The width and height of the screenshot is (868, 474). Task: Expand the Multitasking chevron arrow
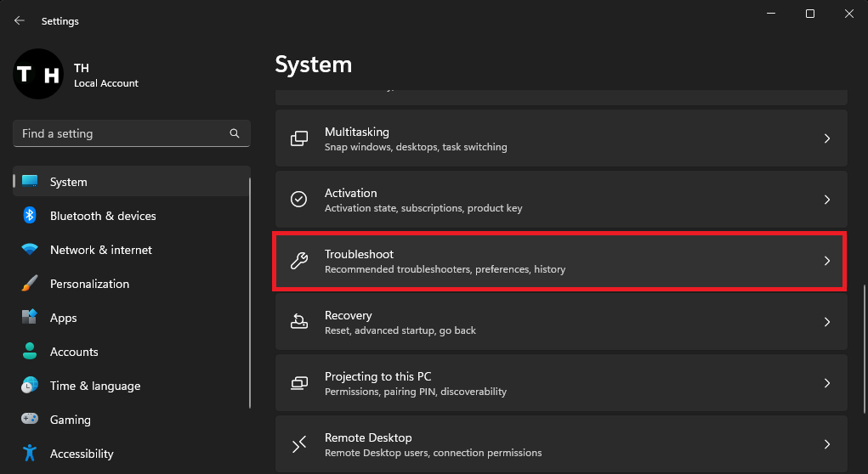[x=826, y=138]
